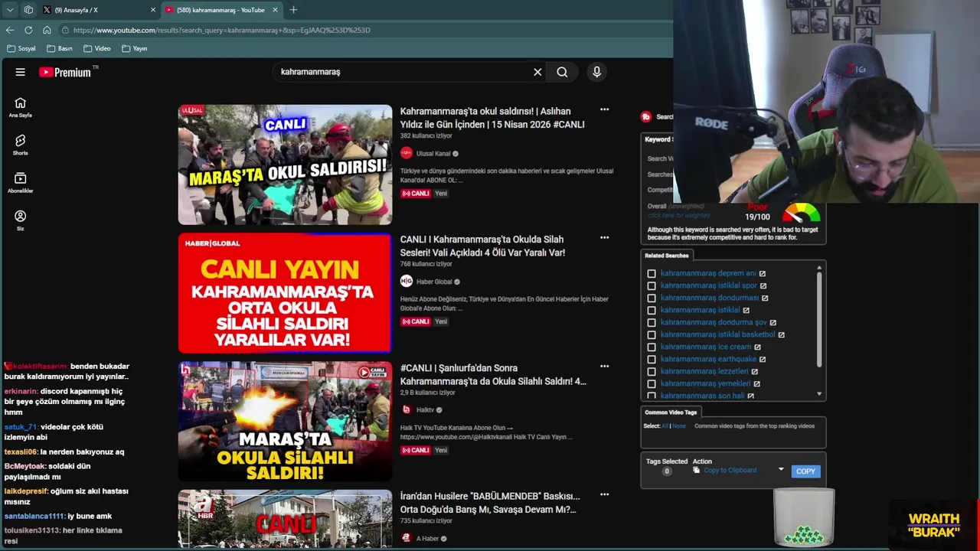Play the OKULA SİLAHLI SALDIRI thumbnail
The width and height of the screenshot is (980, 551).
285,422
